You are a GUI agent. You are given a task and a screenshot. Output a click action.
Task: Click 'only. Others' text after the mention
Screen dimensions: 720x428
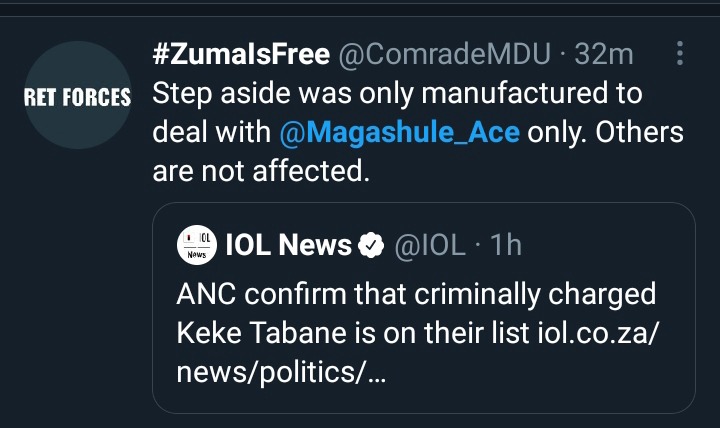pos(606,132)
